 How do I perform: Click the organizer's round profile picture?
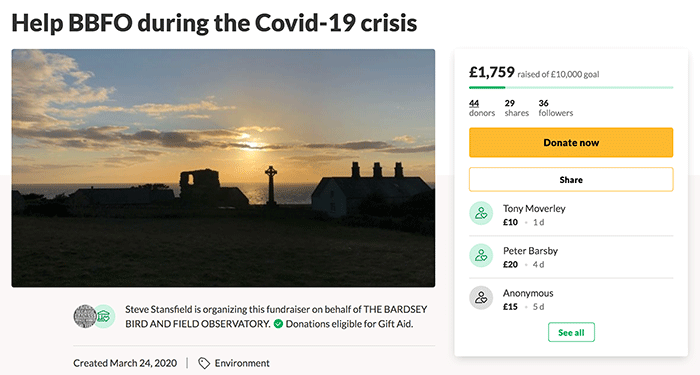pyautogui.click(x=85, y=316)
